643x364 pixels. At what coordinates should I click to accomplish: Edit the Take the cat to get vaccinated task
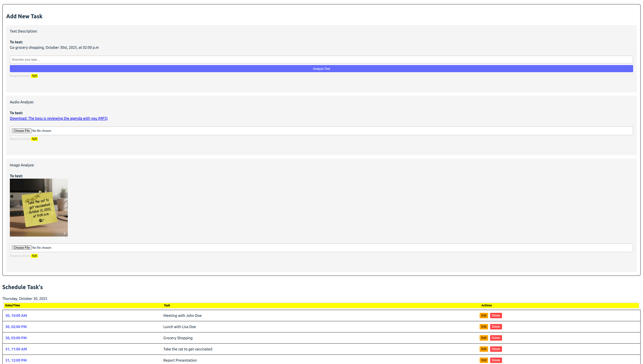click(484, 349)
